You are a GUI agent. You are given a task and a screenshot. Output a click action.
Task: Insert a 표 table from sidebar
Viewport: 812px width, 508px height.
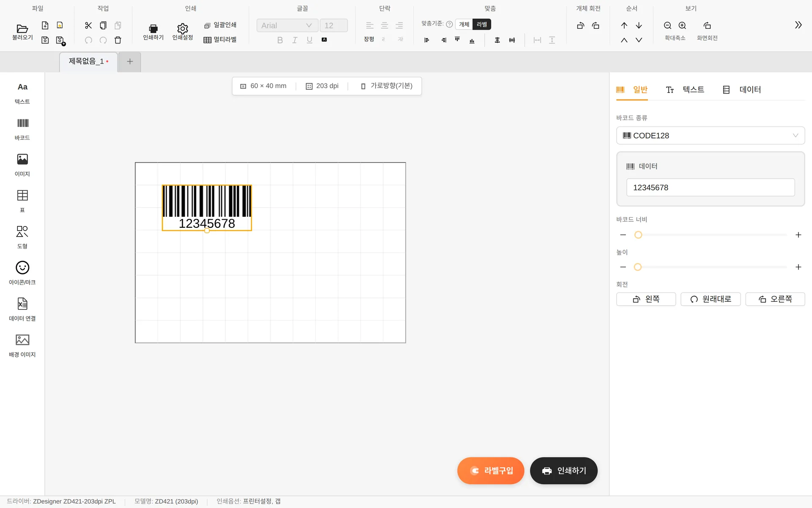pyautogui.click(x=22, y=202)
